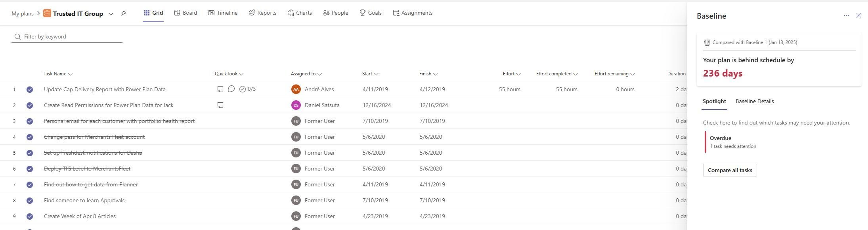The height and width of the screenshot is (230, 868).
Task: Click Daniel Satsuta avatar icon
Action: pos(296,105)
